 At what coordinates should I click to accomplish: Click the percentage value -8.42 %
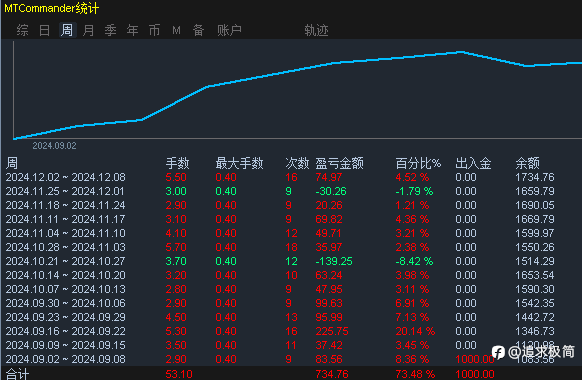coord(414,261)
